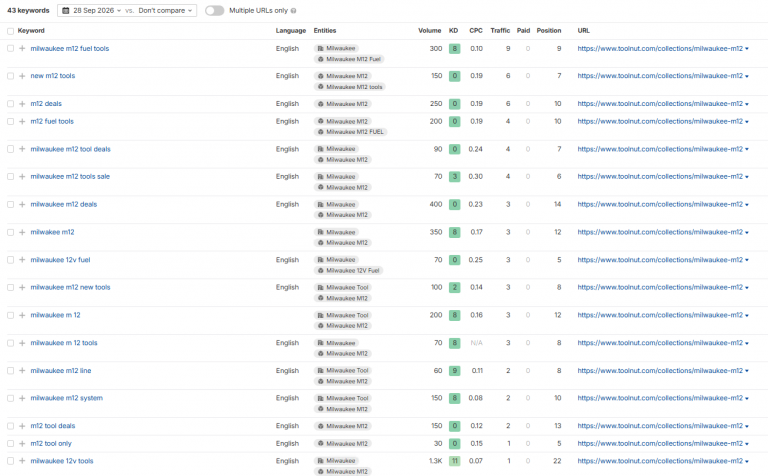Click plus icon beside milwaukee m12 tools sale
Screen dimensions: 768x476
pos(22,176)
